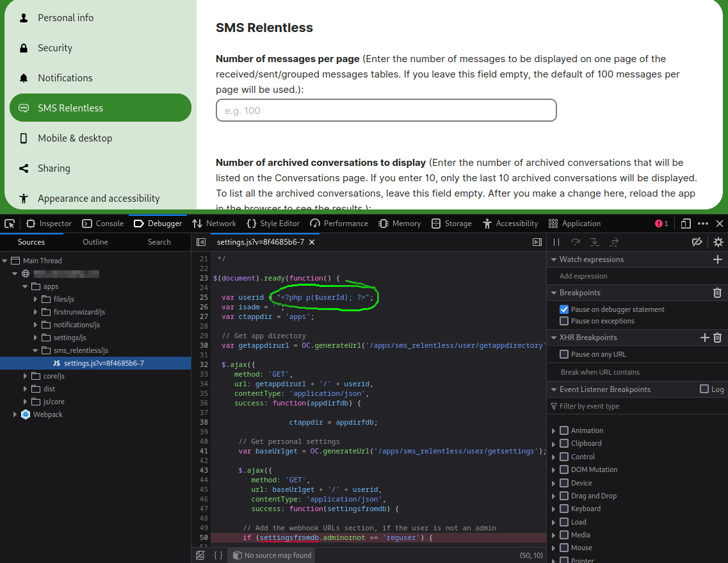Uncheck Pause on debugger statement
Image resolution: width=728 pixels, height=563 pixels.
pos(564,309)
